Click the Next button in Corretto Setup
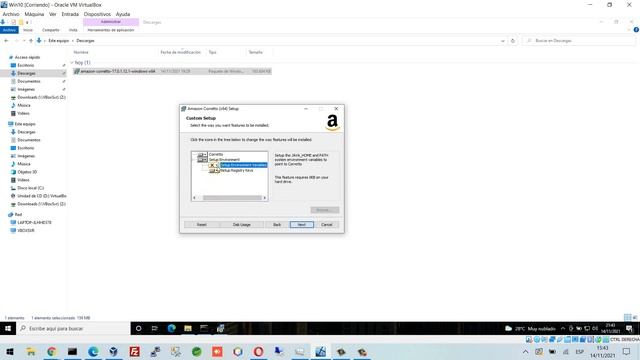This screenshot has height=360, width=640. [302, 224]
